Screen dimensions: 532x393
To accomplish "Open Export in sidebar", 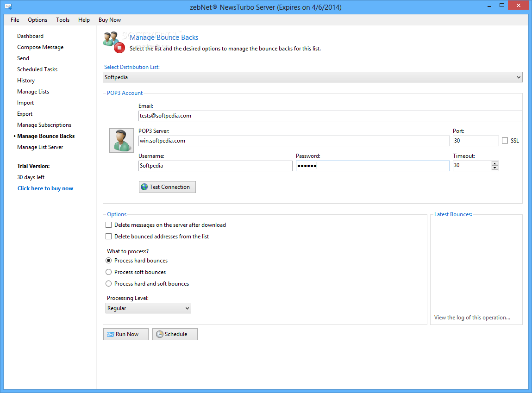I will tap(25, 114).
